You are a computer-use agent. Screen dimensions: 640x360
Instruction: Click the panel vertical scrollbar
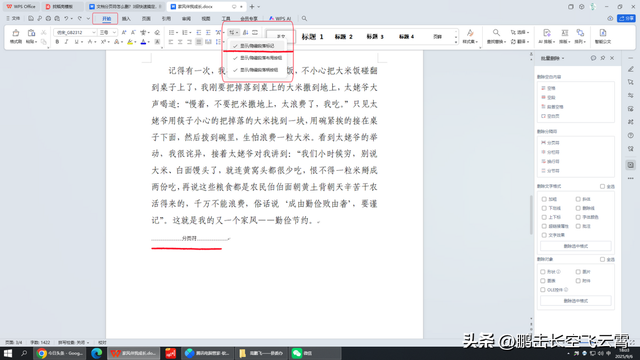(x=531, y=215)
